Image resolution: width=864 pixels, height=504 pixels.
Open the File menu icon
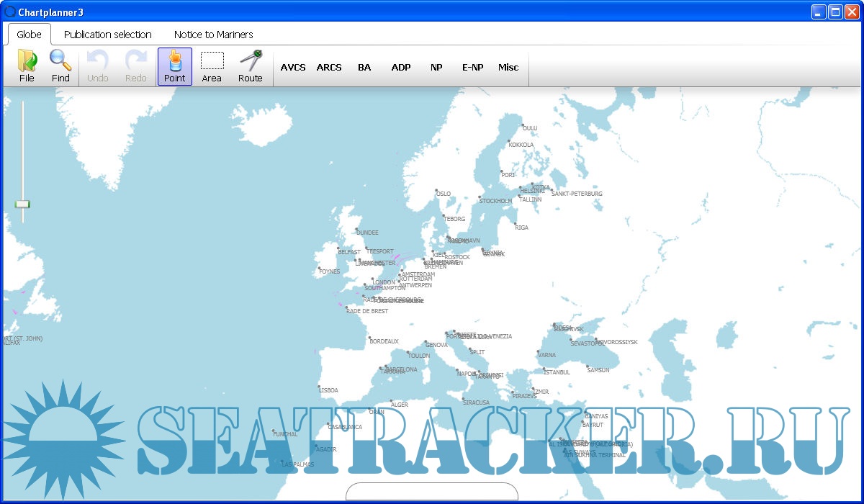(27, 66)
